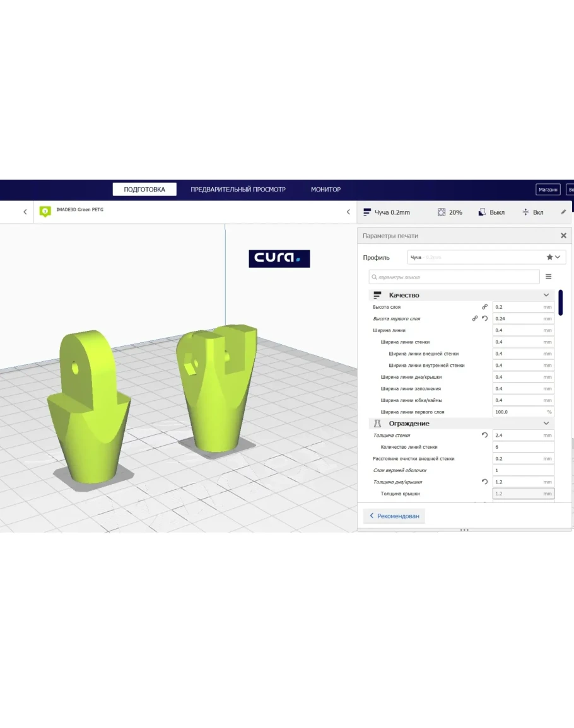Click the infill 20% icon

pos(442,212)
